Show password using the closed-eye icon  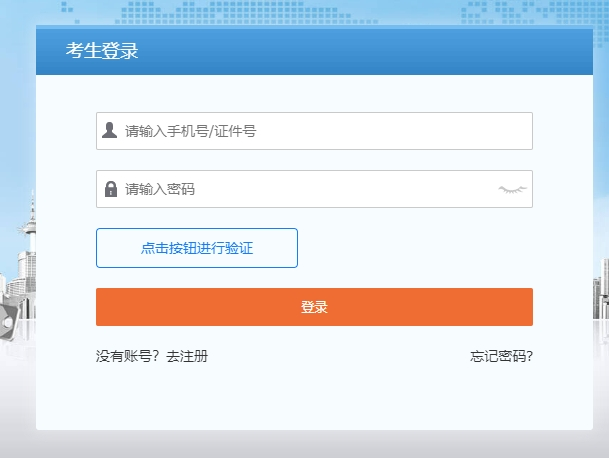[512, 190]
